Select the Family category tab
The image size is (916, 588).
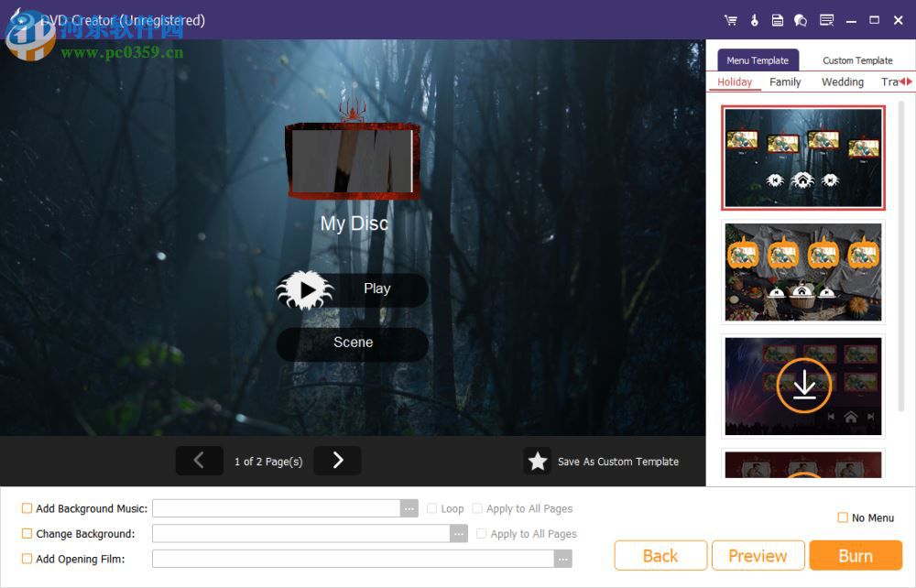pos(785,82)
